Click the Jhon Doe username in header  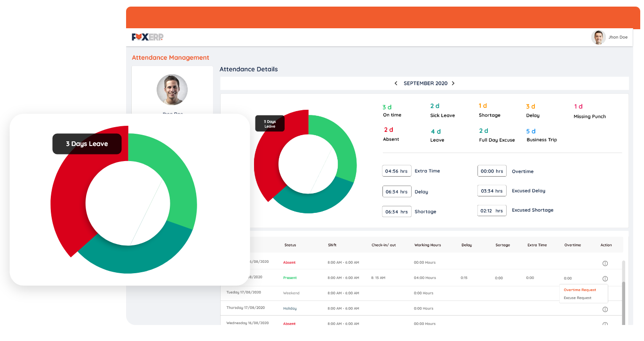[x=618, y=38]
